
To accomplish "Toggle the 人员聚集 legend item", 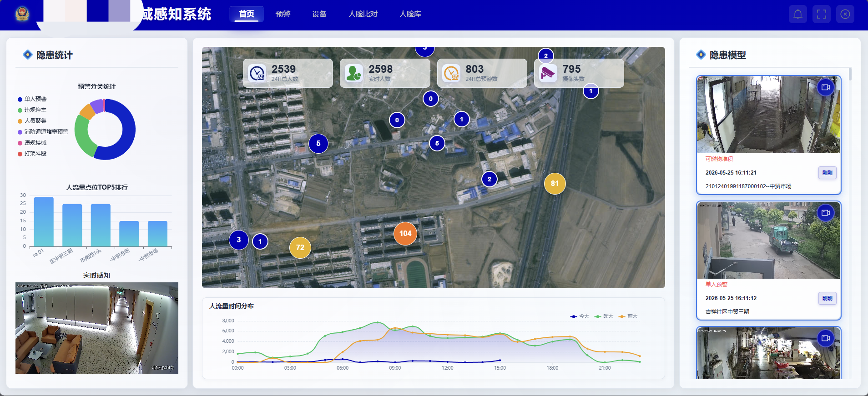I will [32, 121].
